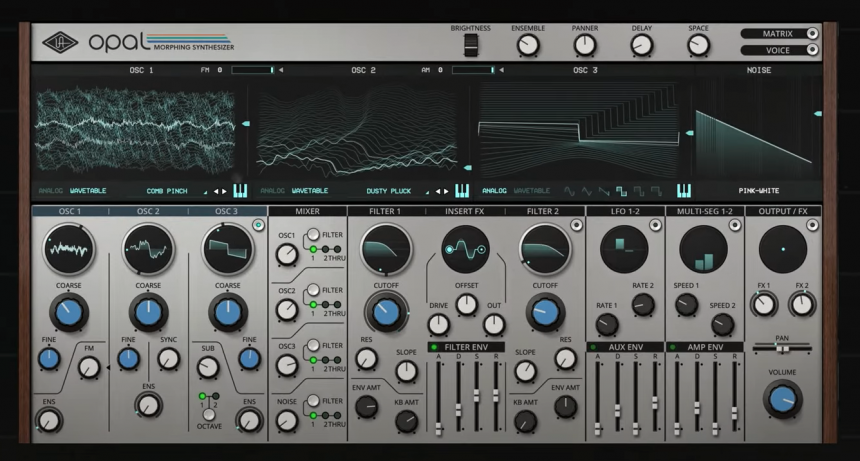Click the Insert FX waveshaper display

[x=465, y=249]
